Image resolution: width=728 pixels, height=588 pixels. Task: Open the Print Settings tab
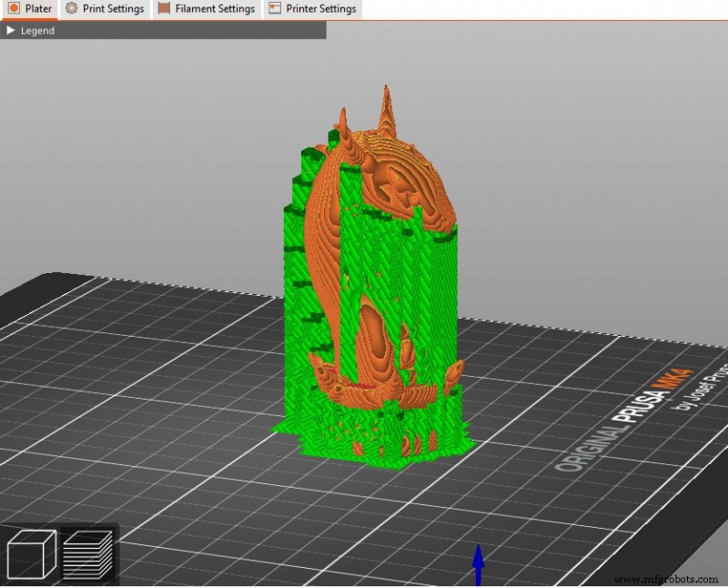[105, 9]
